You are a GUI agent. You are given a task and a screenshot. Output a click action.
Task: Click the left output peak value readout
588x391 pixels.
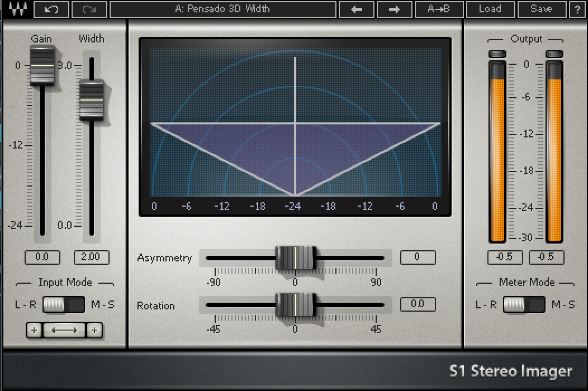coord(505,257)
